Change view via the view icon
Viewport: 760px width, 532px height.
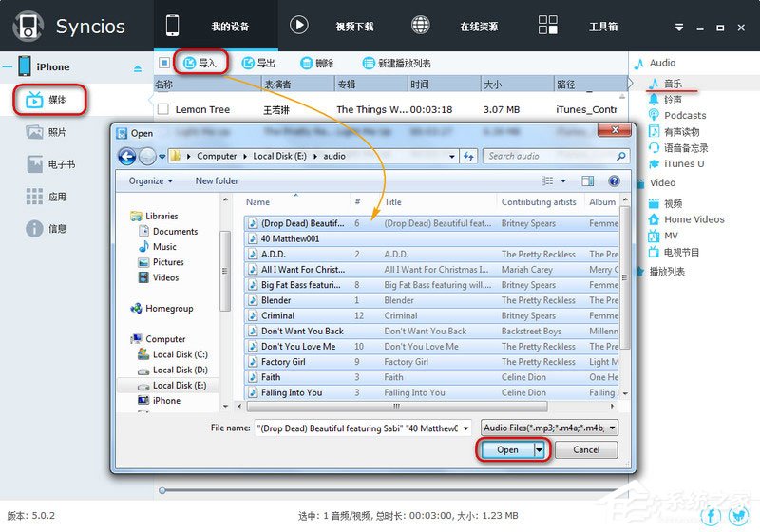click(x=547, y=180)
